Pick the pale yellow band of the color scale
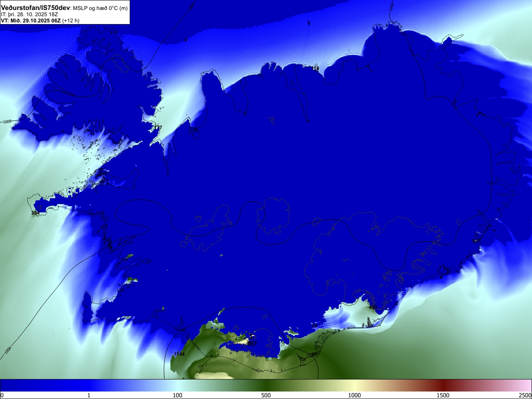Screen dimensions: 532x399 point(355,385)
